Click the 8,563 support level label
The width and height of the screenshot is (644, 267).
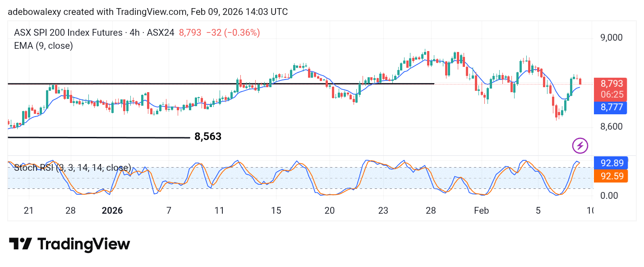tap(207, 136)
